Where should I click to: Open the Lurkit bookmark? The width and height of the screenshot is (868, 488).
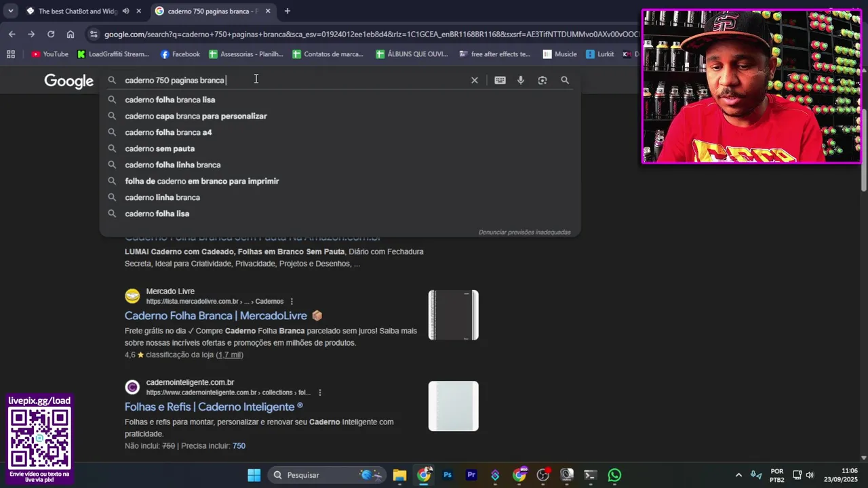tap(600, 54)
